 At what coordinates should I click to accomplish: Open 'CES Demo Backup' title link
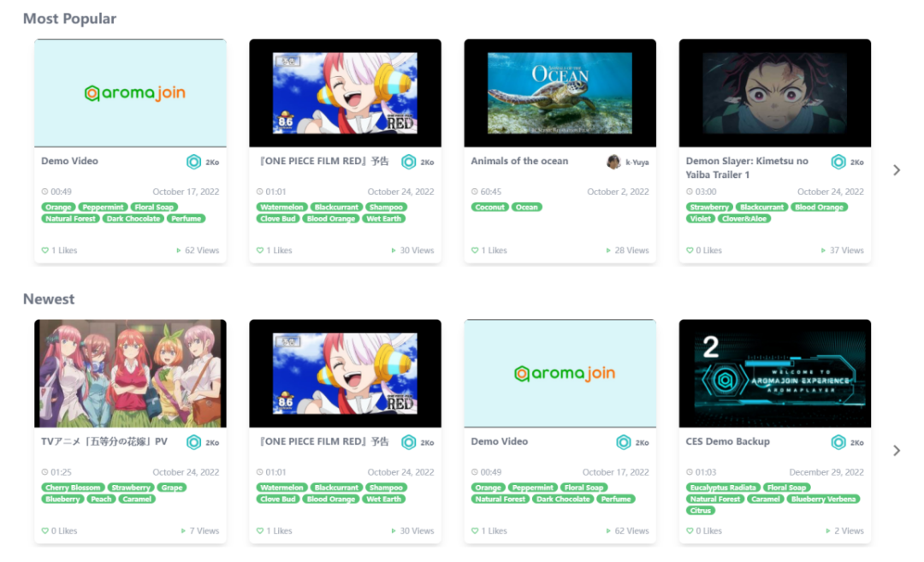pos(728,441)
